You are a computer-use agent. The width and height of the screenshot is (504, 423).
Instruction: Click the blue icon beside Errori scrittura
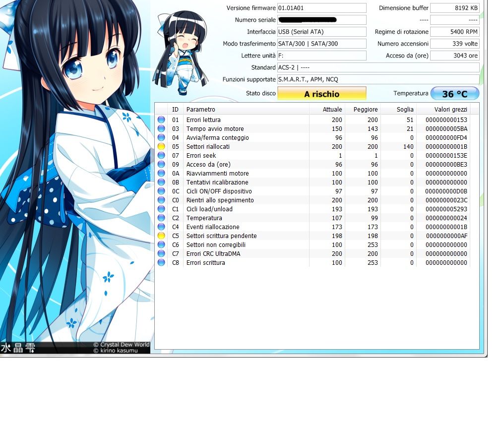point(161,263)
